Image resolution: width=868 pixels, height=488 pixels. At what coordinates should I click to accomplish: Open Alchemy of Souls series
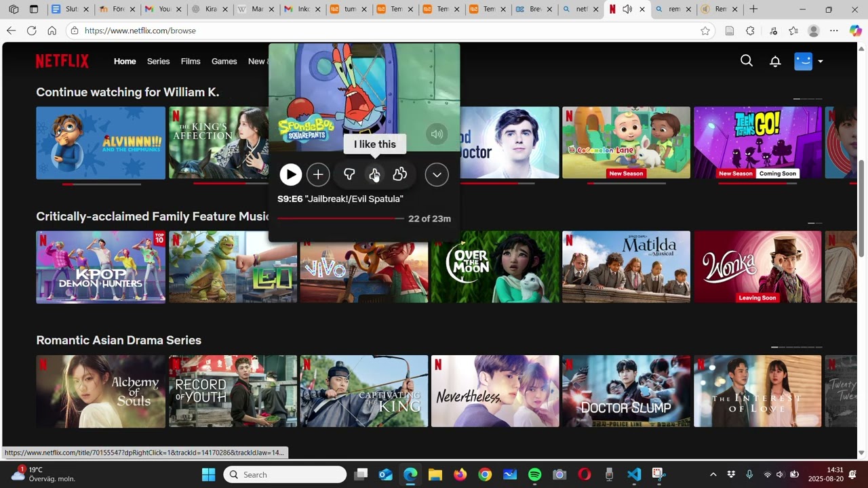click(100, 391)
